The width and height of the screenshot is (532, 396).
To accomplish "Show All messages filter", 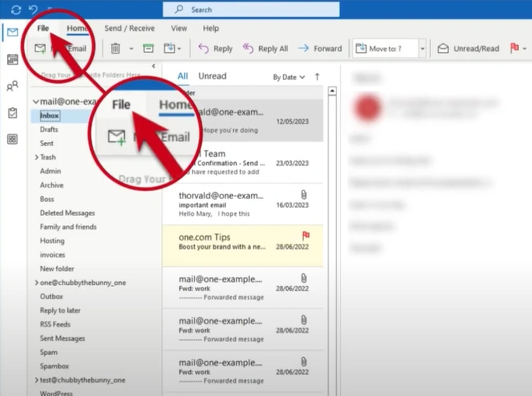I will click(x=183, y=76).
